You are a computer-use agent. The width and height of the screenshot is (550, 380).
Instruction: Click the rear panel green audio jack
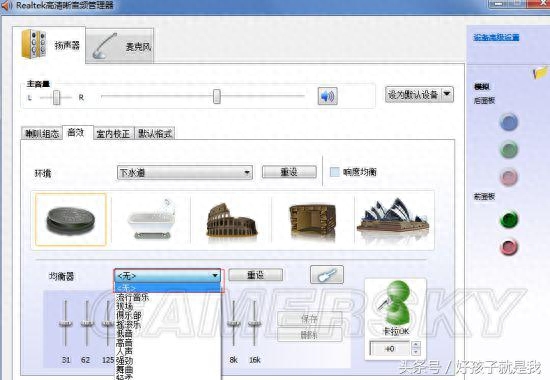coord(509,150)
